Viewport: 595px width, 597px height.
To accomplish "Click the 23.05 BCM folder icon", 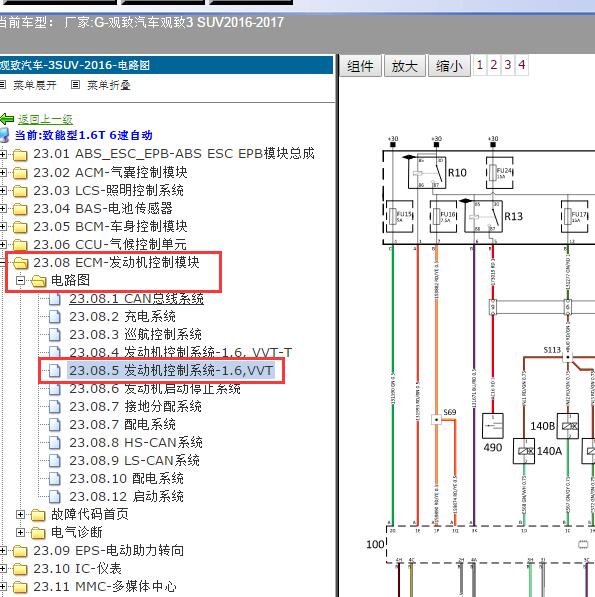I will click(x=20, y=227).
